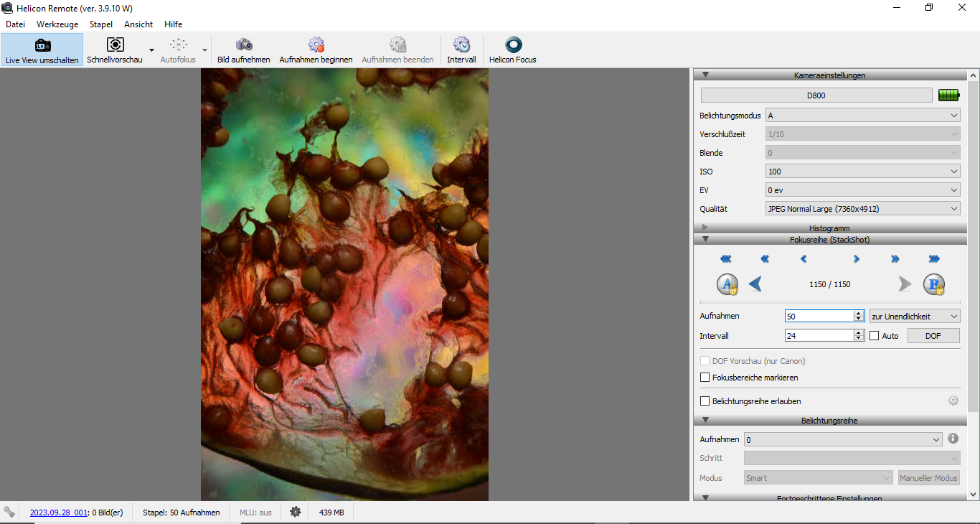Image resolution: width=980 pixels, height=524 pixels.
Task: Click the settings gear in status bar
Action: pos(295,512)
